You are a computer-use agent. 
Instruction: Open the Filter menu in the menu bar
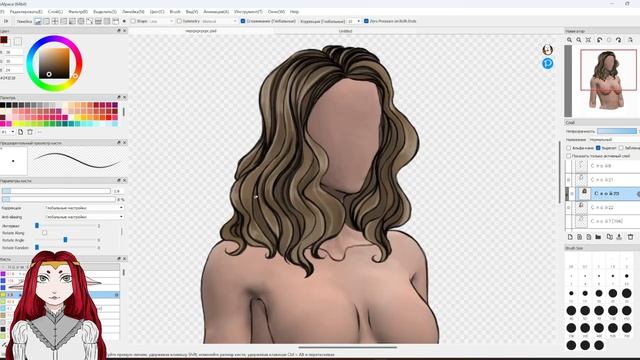78,12
